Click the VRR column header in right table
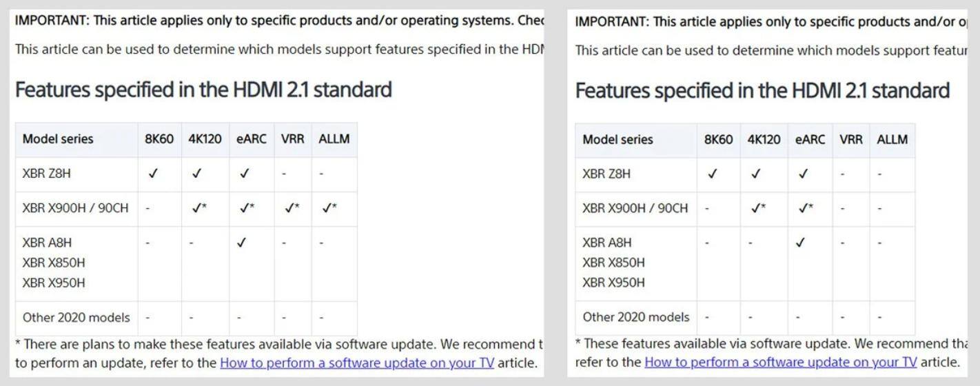The height and width of the screenshot is (386, 980). [x=851, y=139]
